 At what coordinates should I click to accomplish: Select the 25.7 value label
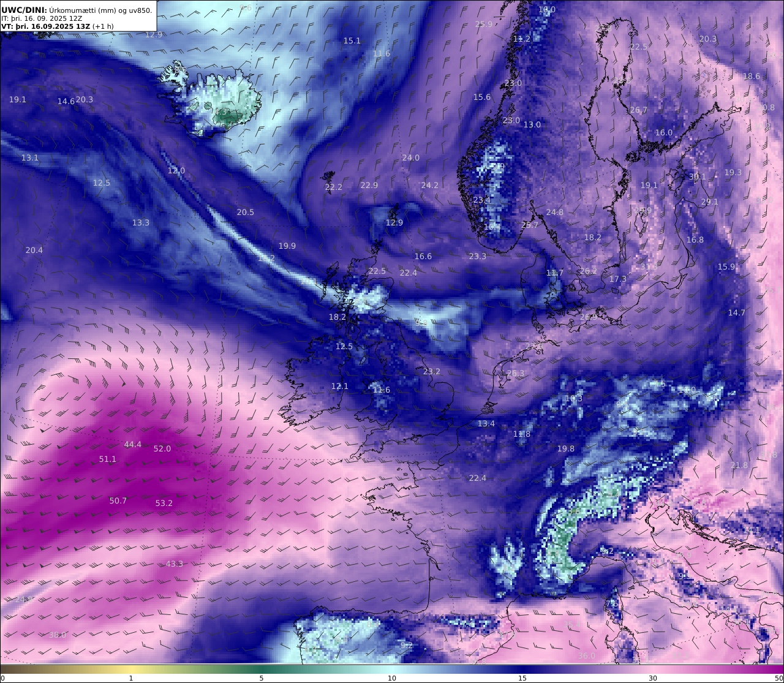[x=529, y=225]
